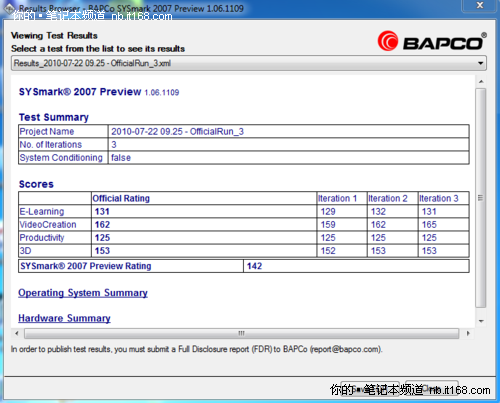Open the Hardware Summary link
The image size is (500, 403).
(64, 318)
